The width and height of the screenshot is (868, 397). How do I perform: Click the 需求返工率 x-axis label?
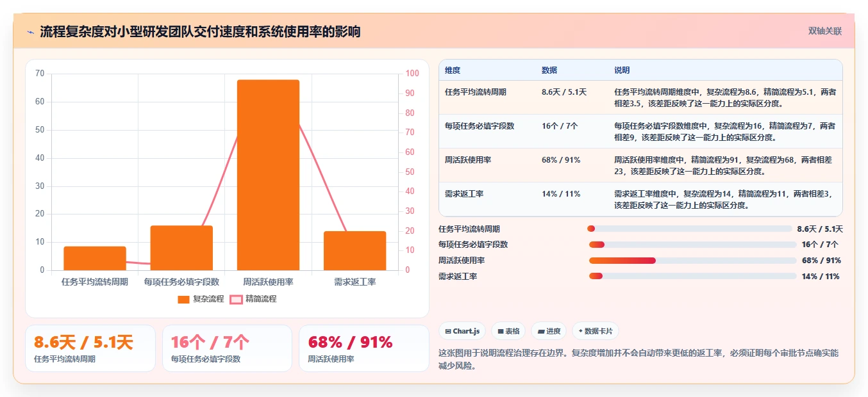click(x=355, y=282)
